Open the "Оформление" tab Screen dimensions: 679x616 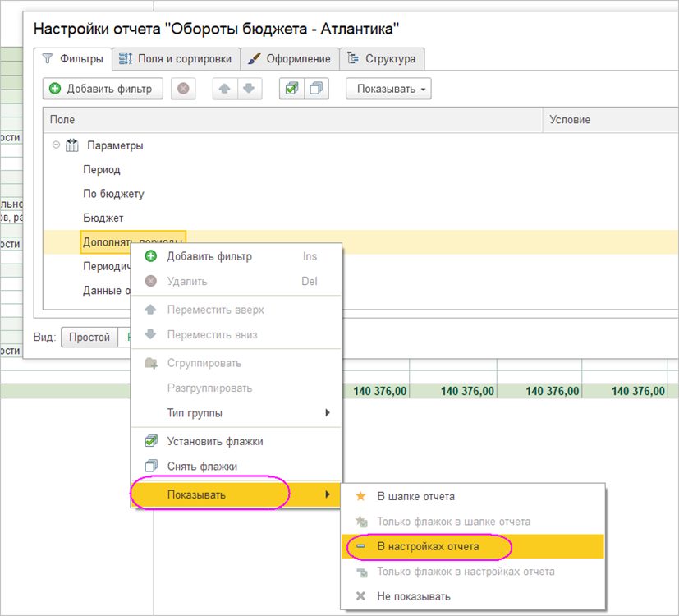290,58
